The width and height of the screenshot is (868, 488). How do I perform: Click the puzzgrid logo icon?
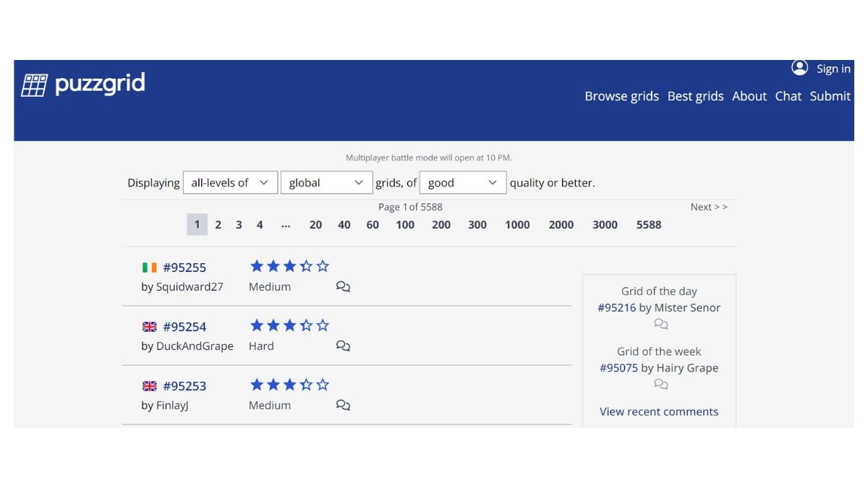tap(34, 85)
